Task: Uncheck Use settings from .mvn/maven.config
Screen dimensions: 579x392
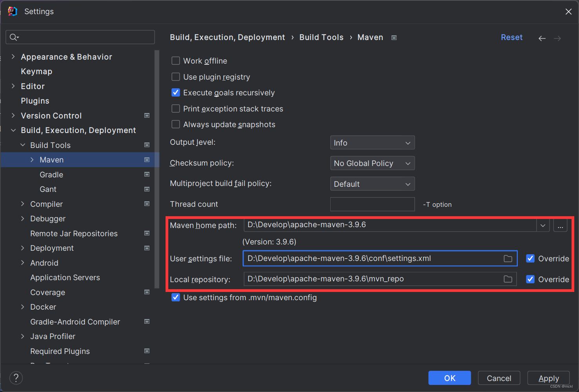Action: (x=176, y=297)
